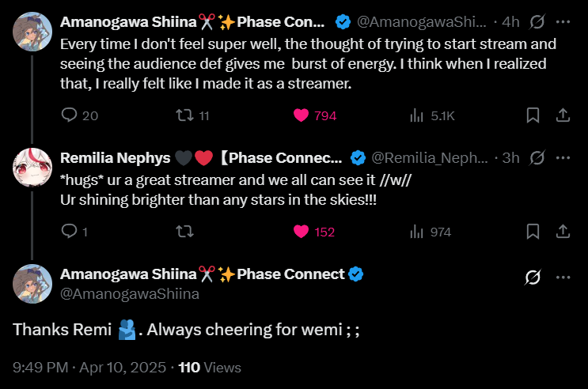Bookmark Remilia Nephys's reply
588x389 pixels.
[533, 232]
